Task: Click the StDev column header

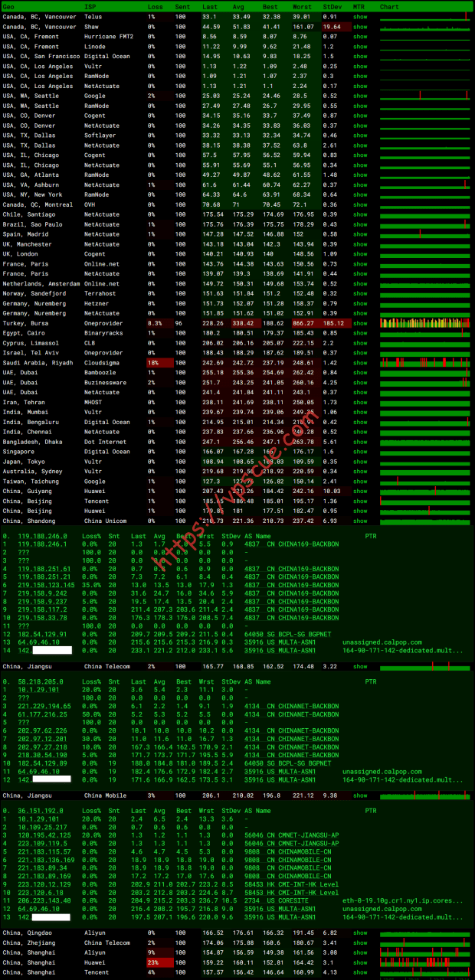Action: (x=332, y=6)
